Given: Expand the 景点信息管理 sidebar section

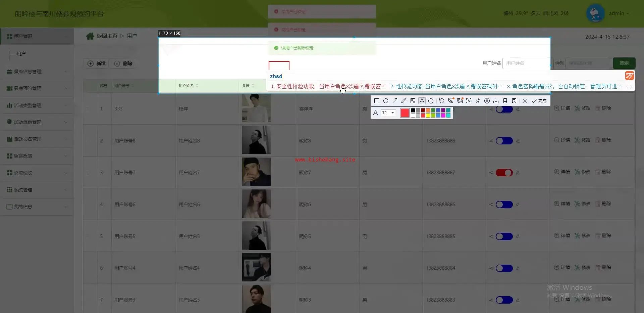Looking at the screenshot, I should [37, 72].
